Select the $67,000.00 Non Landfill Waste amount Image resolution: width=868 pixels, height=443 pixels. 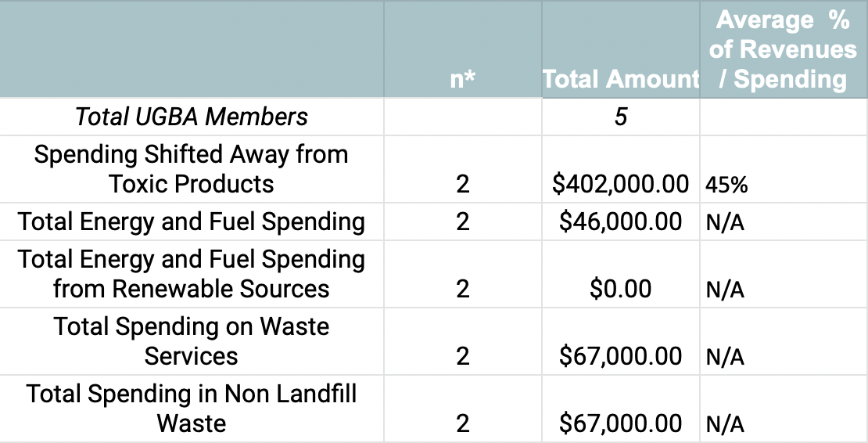click(621, 423)
